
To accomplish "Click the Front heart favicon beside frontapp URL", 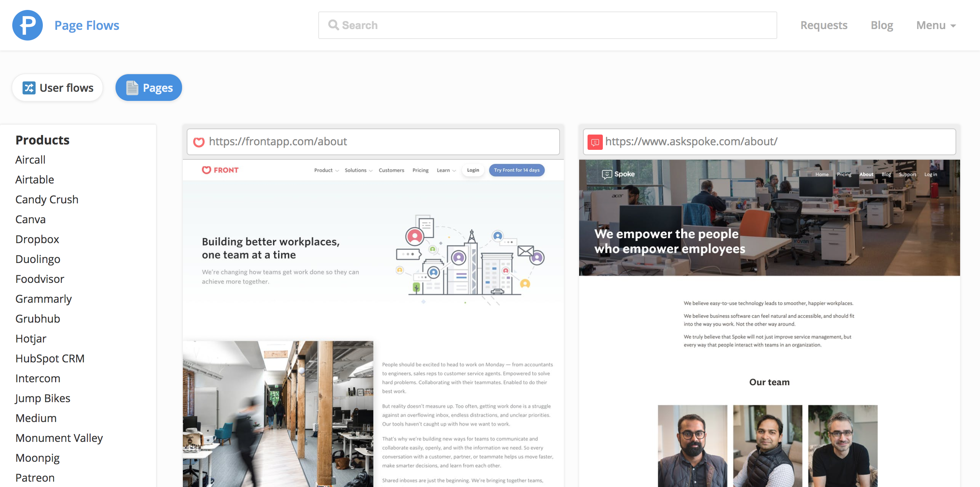I will tap(199, 142).
